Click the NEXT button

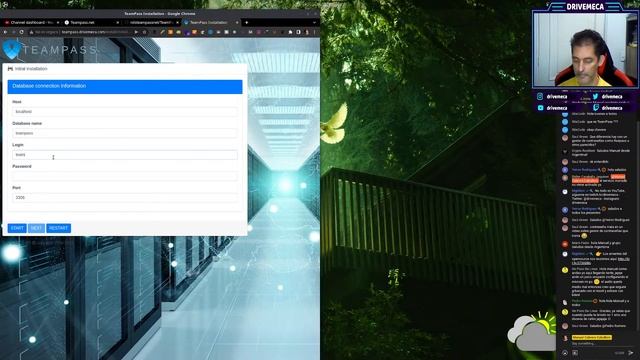pyautogui.click(x=36, y=228)
